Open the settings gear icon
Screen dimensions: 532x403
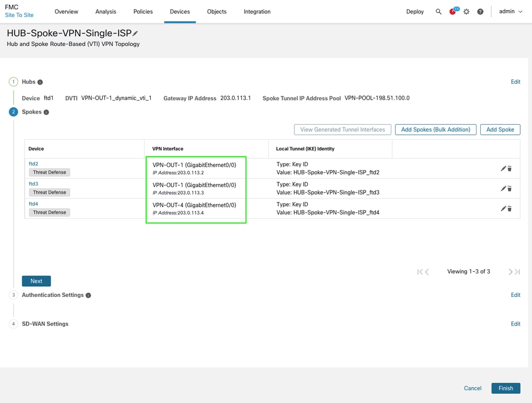[466, 12]
